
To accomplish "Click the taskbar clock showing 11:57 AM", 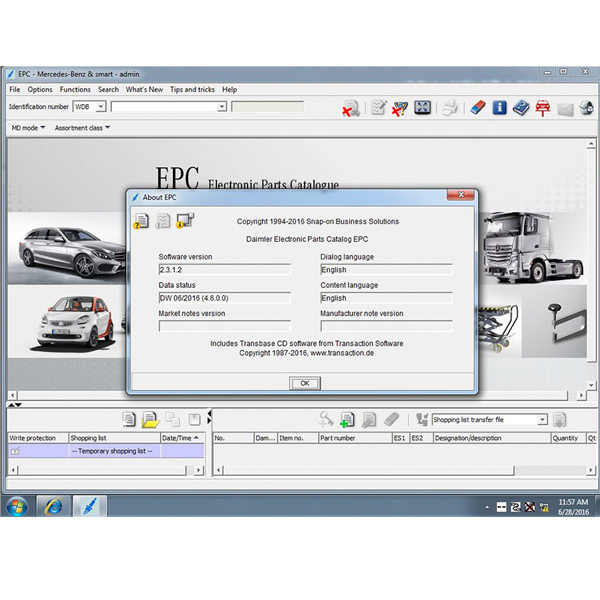I will [x=573, y=507].
